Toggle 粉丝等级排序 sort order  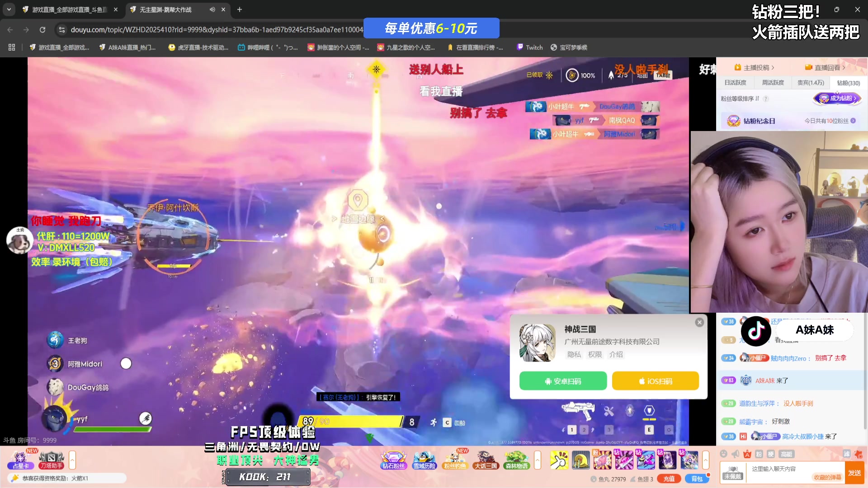click(740, 99)
